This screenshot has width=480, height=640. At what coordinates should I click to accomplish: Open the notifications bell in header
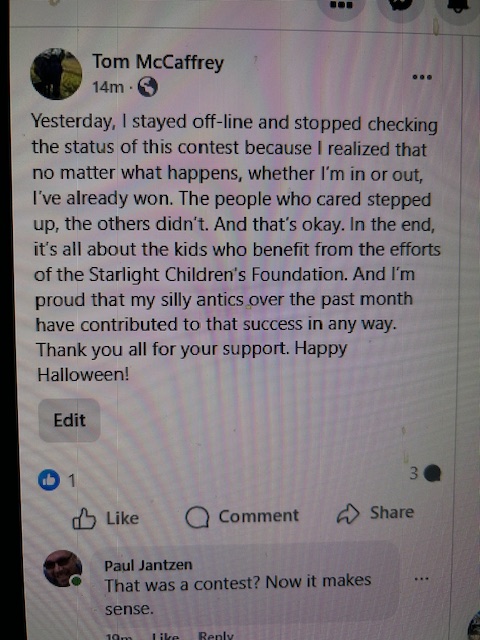(458, 7)
